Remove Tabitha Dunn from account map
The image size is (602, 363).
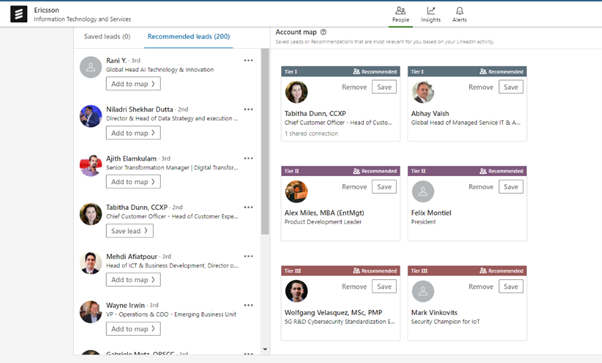(354, 87)
